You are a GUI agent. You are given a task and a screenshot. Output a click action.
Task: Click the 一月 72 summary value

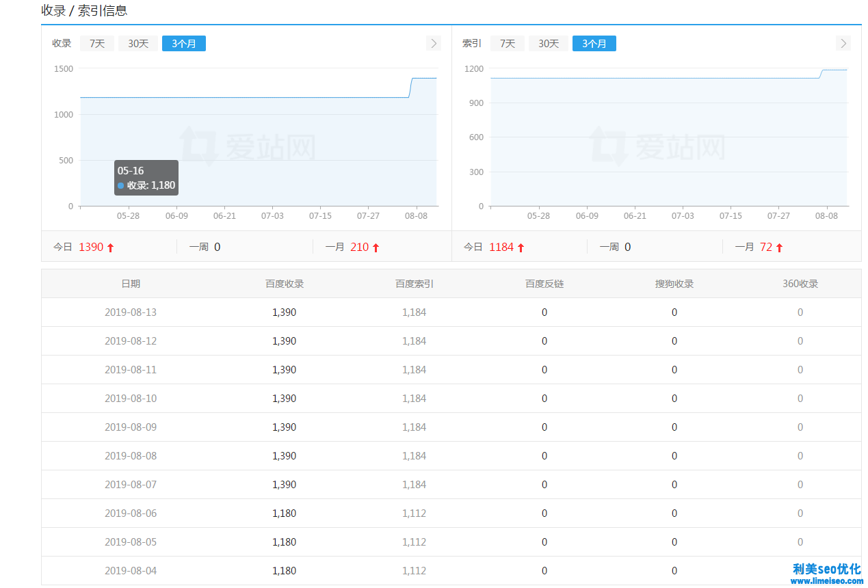[x=766, y=248]
